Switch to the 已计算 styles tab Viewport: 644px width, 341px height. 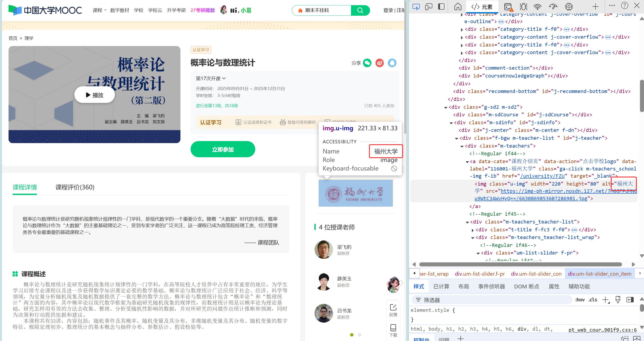tap(441, 286)
